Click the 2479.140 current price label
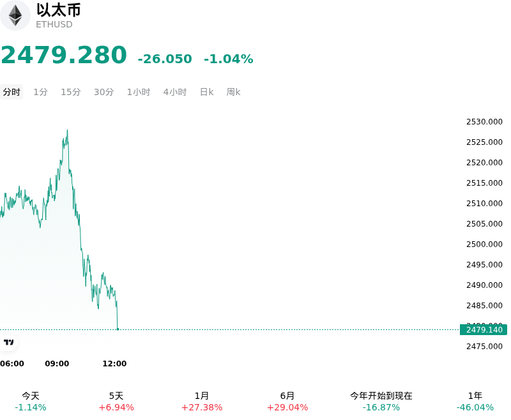 (484, 329)
